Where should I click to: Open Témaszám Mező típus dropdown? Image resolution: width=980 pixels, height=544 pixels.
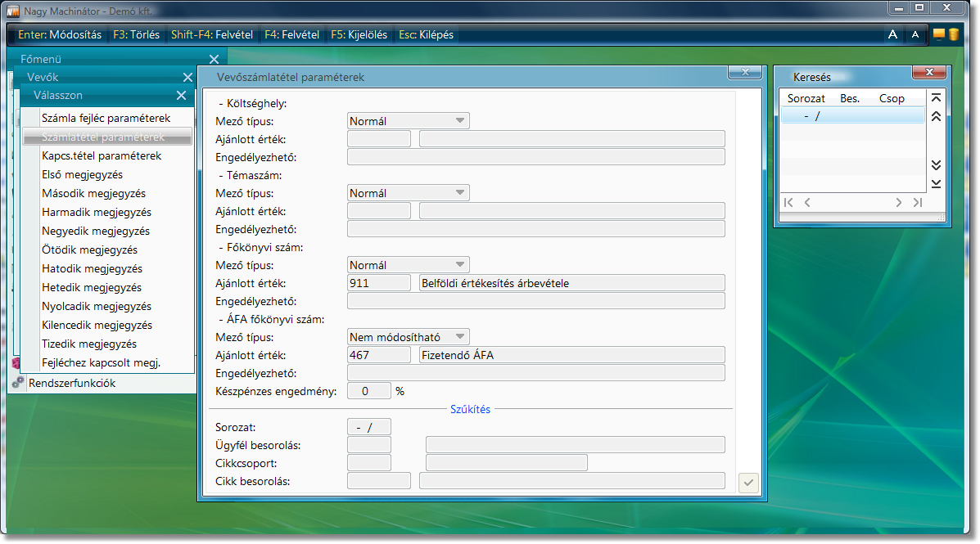[x=408, y=193]
